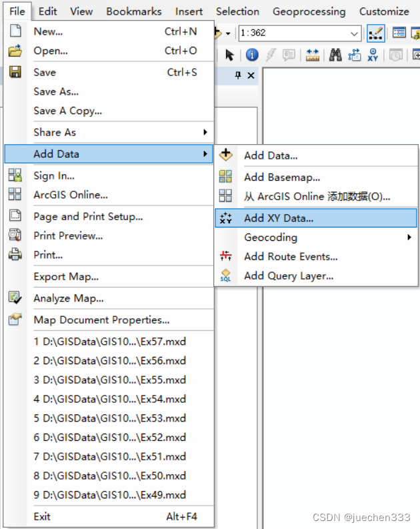This screenshot has height=529, width=420.
Task: Choose Map Document Properties...
Action: pos(109,320)
